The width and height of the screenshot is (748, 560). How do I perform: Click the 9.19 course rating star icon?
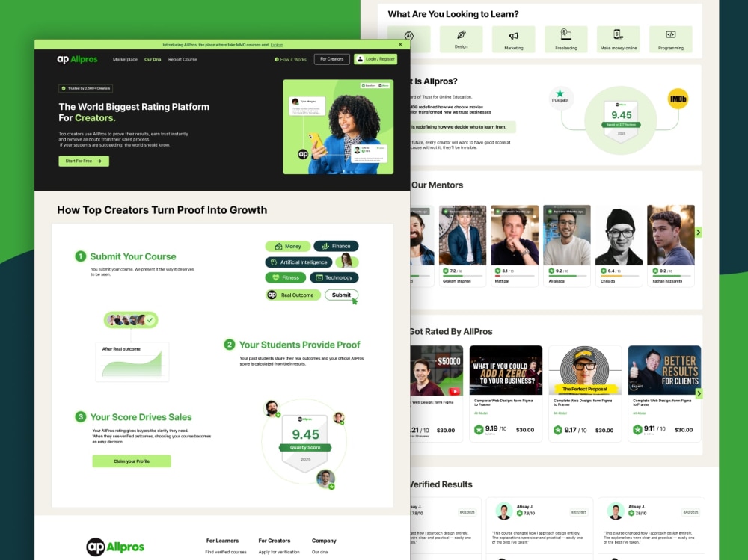[479, 430]
